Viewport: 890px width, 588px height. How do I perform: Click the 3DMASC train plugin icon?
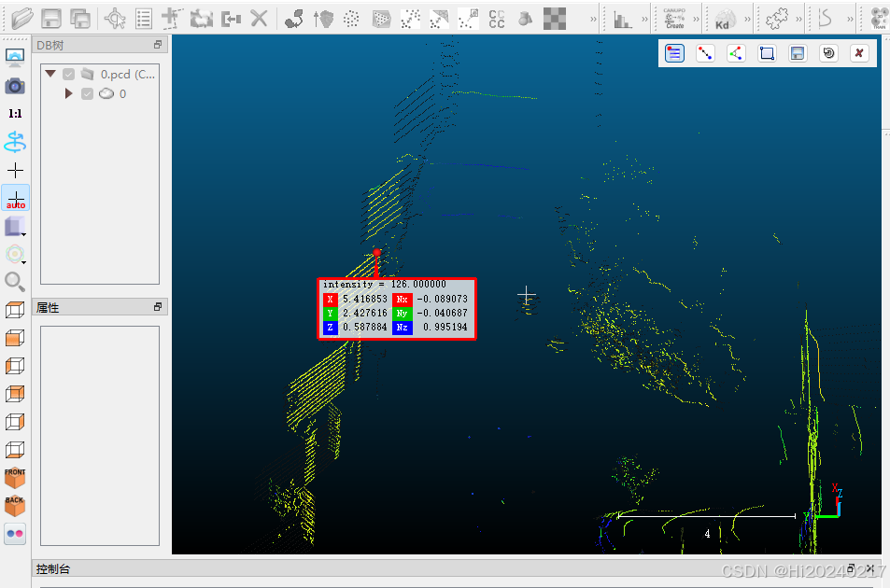(878, 19)
